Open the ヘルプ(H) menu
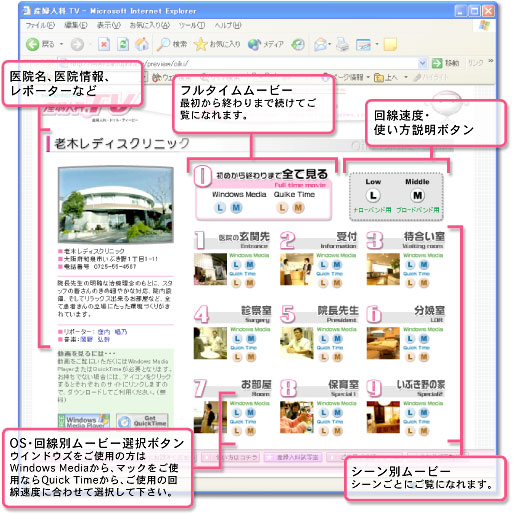The height and width of the screenshot is (514, 513). tap(228, 25)
